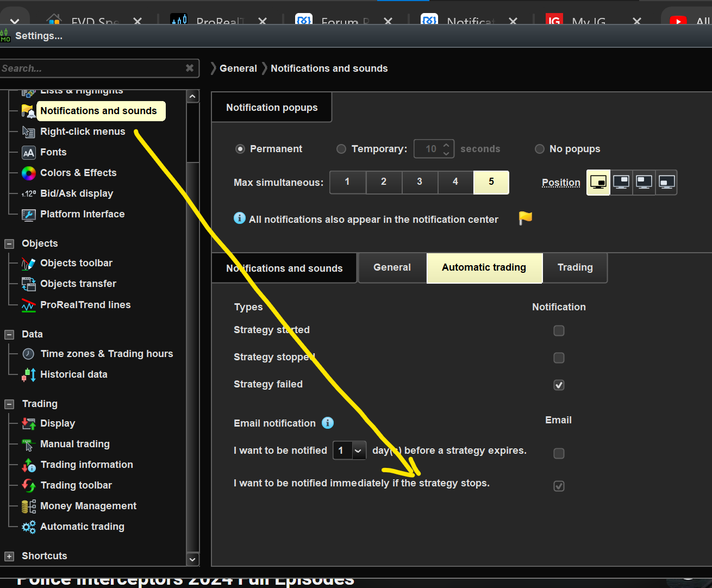
Task: Set Max simultaneous to 4
Action: pyautogui.click(x=455, y=182)
